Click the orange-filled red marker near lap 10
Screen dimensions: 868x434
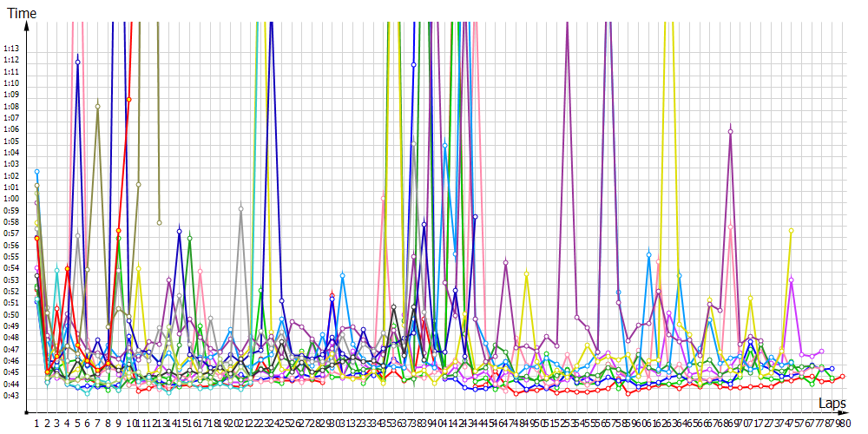[129, 100]
